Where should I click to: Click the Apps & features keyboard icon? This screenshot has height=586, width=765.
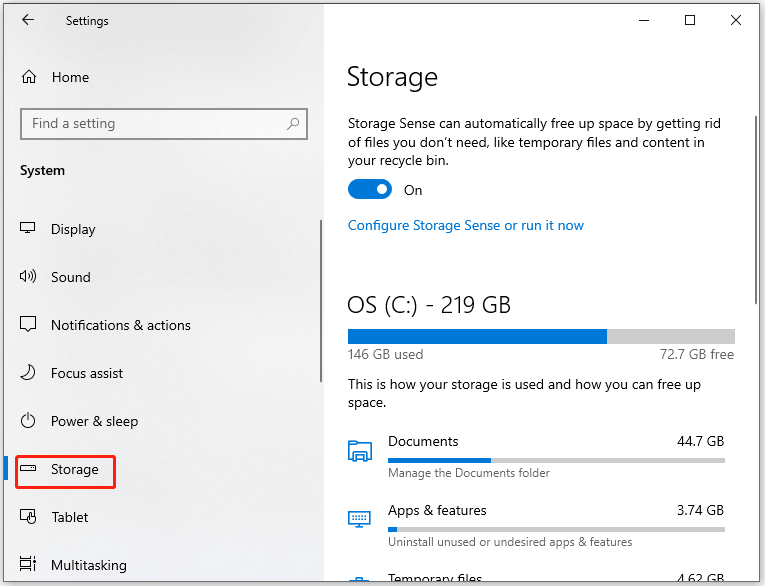(360, 519)
